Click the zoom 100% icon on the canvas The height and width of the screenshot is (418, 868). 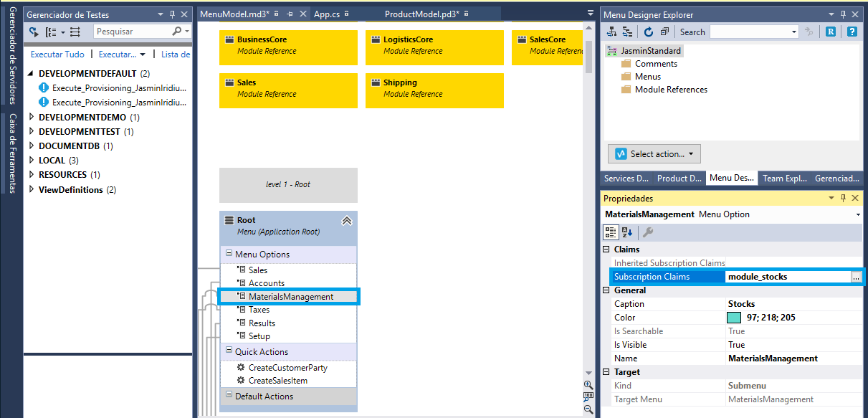click(x=588, y=397)
